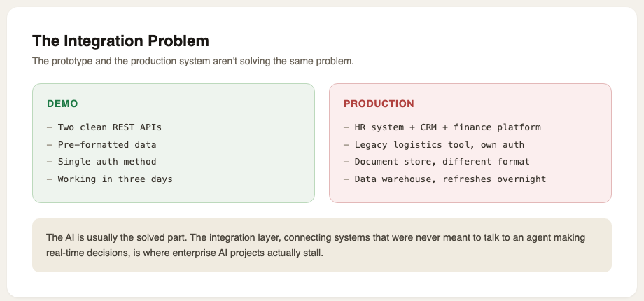Click the dash bullet before 'Data warehouse'

(346, 179)
